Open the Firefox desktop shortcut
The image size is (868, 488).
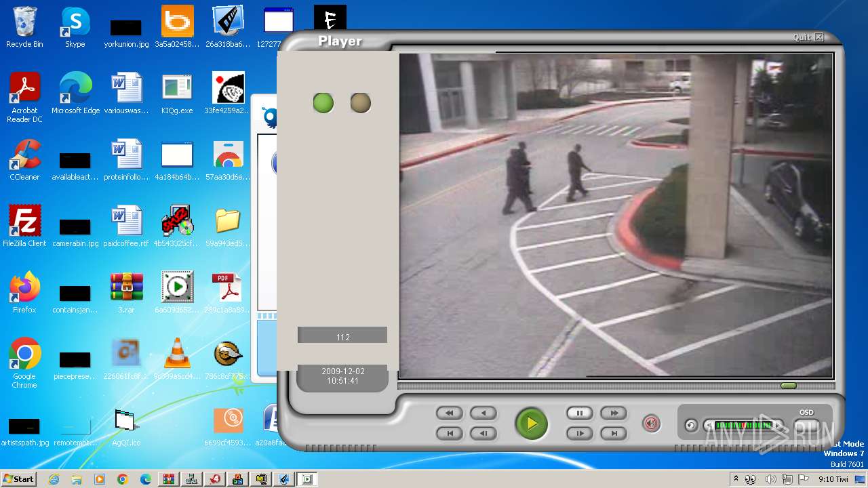pos(24,293)
